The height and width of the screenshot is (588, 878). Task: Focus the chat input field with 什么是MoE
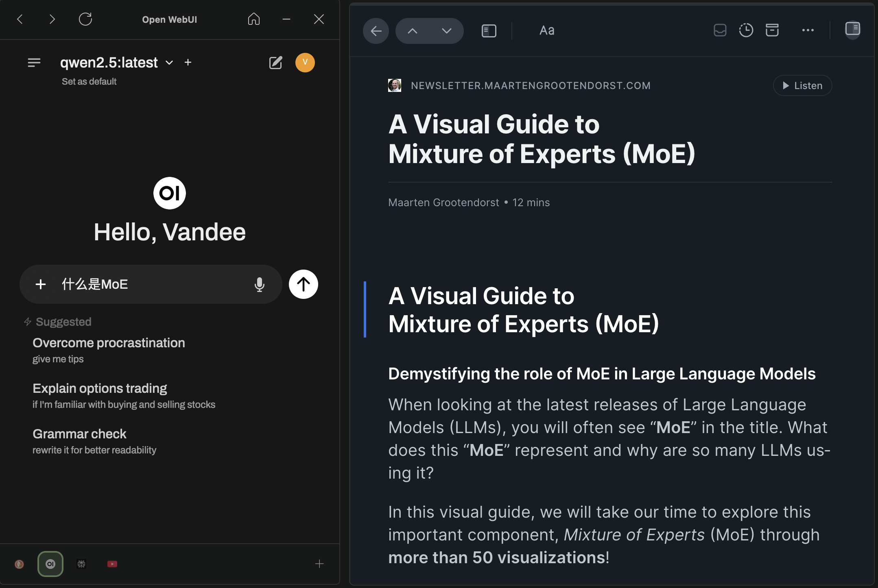(151, 284)
